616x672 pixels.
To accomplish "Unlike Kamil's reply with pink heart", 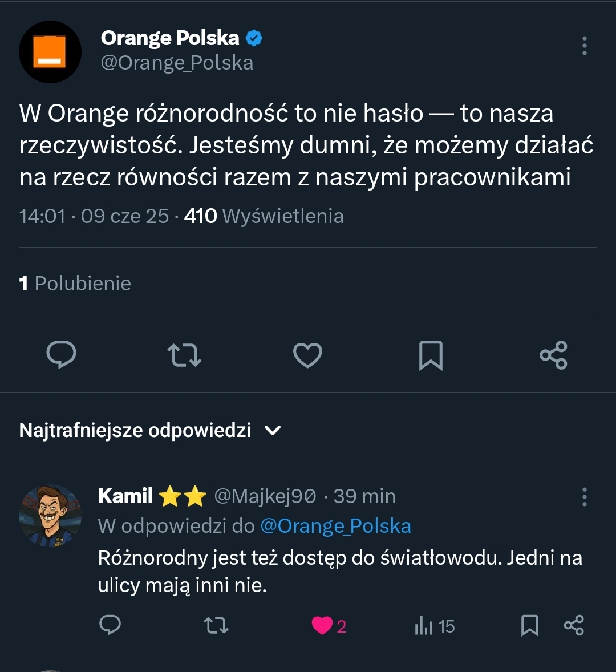I will pyautogui.click(x=322, y=626).
